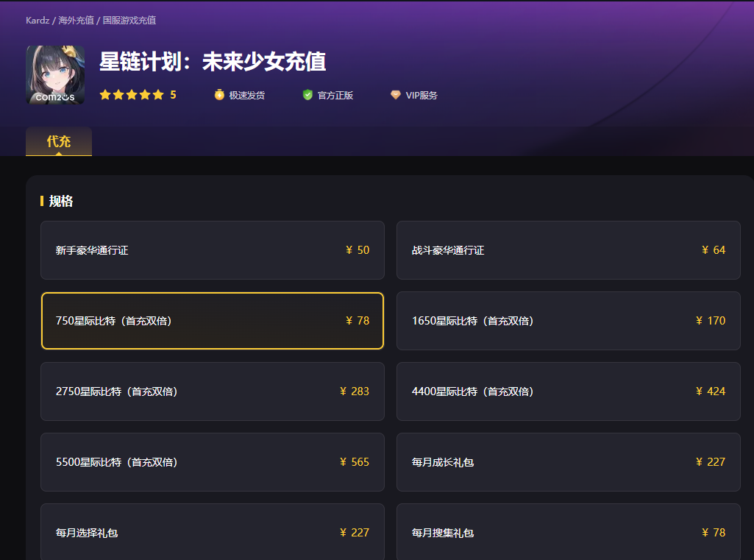Open 国服游戏充值 breadcrumb
Viewport: 754px width, 560px height.
[x=129, y=20]
